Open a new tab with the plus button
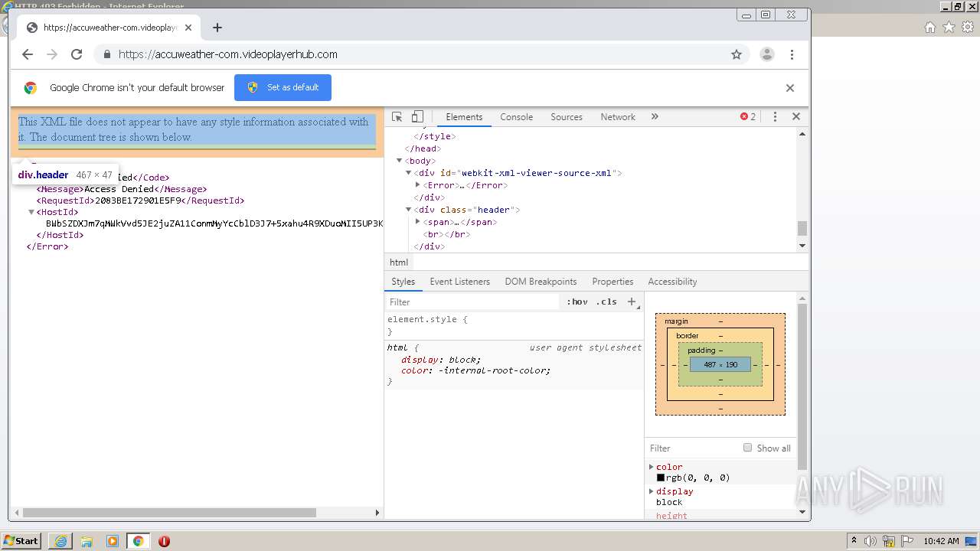The height and width of the screenshot is (551, 980). click(x=217, y=28)
